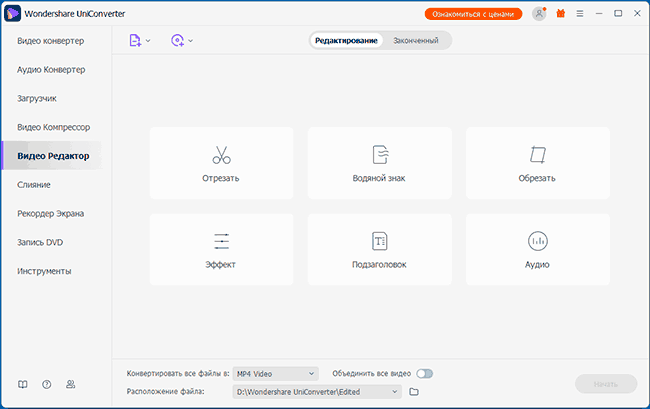Select Видео Редактор in sidebar
Image resolution: width=650 pixels, height=409 pixels.
pos(53,156)
